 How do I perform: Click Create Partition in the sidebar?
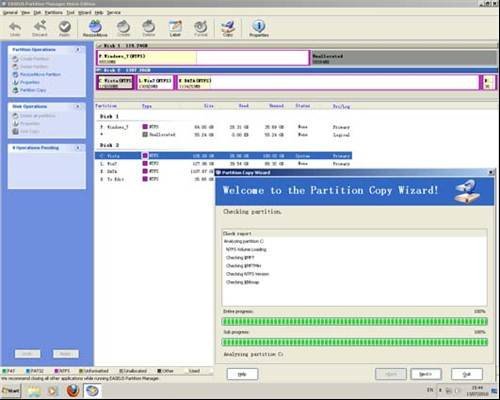pyautogui.click(x=31, y=59)
